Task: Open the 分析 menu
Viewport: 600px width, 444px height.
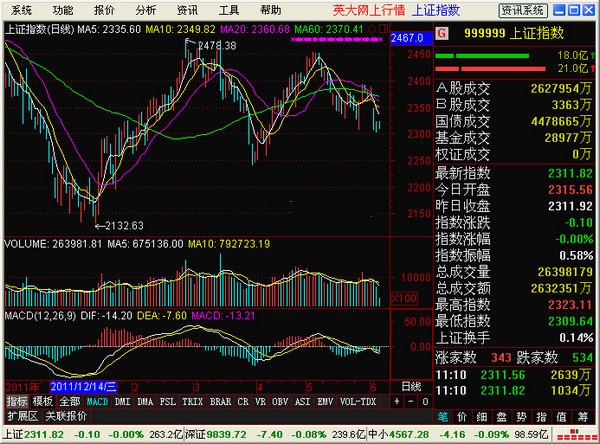Action: pyautogui.click(x=145, y=9)
